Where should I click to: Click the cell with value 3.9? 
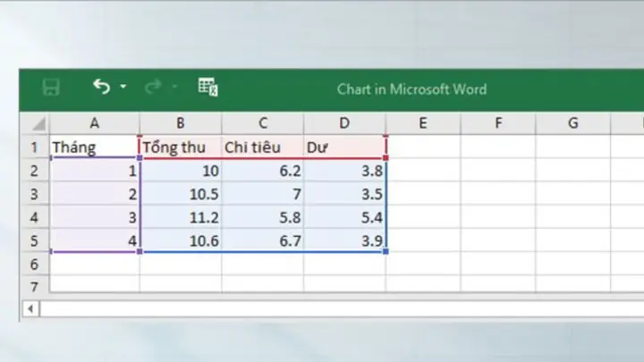coord(345,240)
